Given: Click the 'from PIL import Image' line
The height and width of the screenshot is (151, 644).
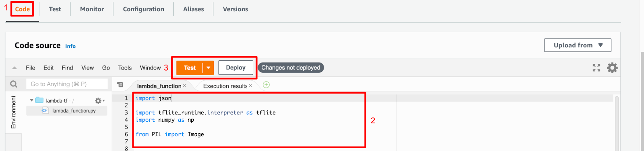Looking at the screenshot, I should click(x=169, y=134).
